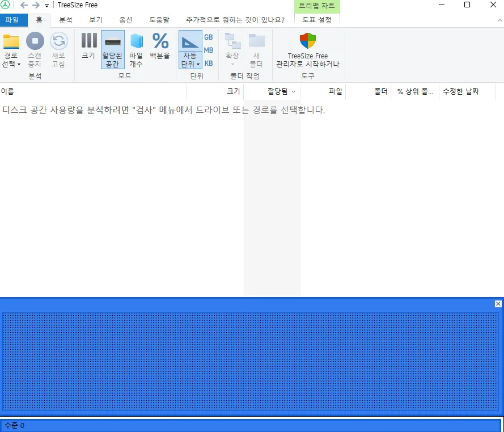Maximize the TreeSize Free window
Image resolution: width=504 pixels, height=432 pixels.
[x=467, y=5]
